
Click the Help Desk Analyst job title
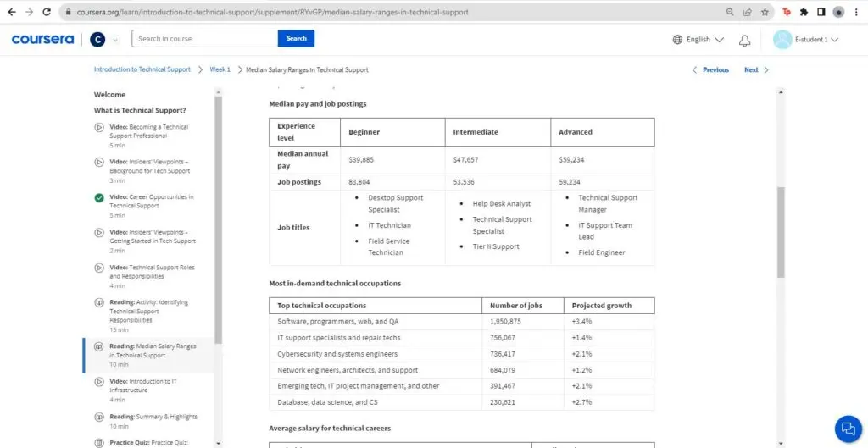pos(501,203)
